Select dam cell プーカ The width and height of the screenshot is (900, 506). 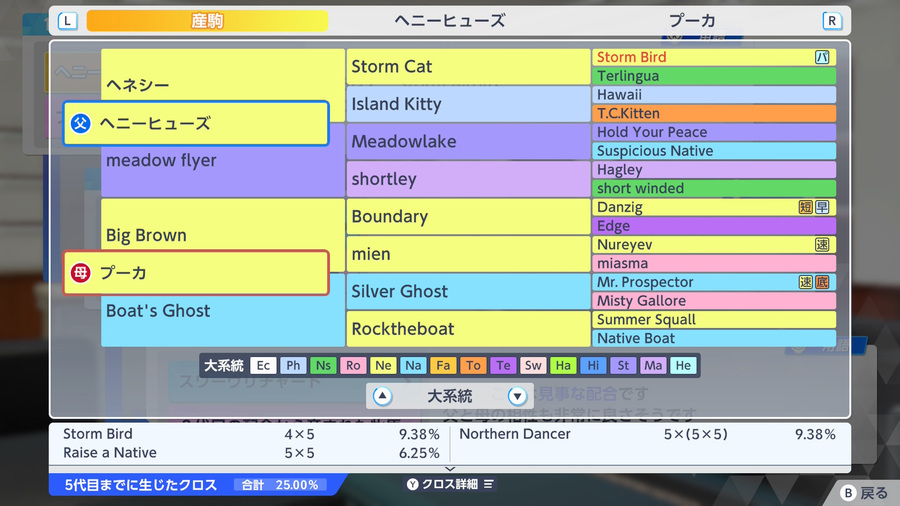coord(196,273)
